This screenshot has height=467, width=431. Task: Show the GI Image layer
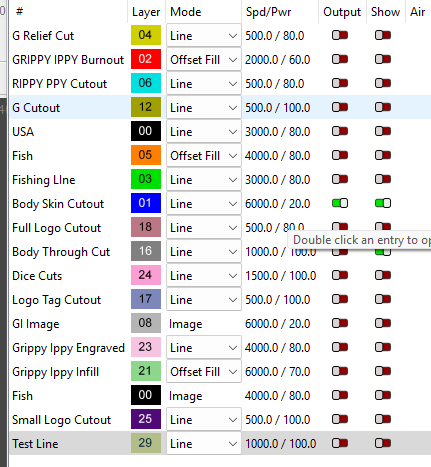pos(383,323)
